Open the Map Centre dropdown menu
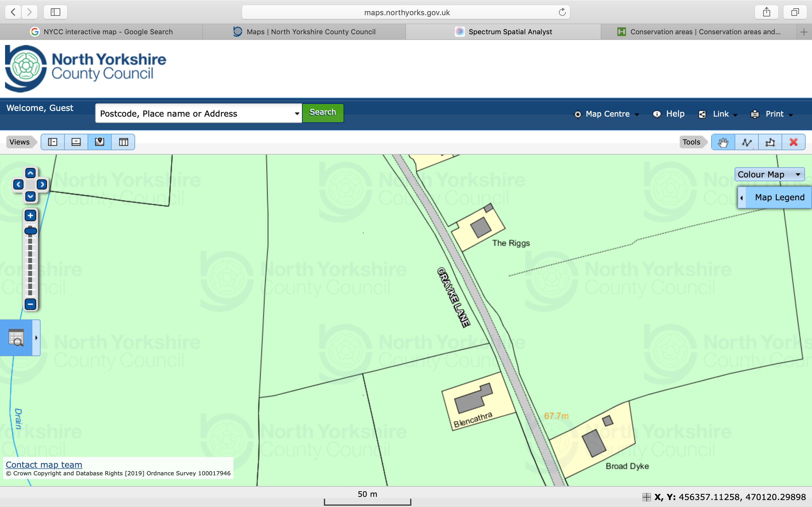The width and height of the screenshot is (812, 507). point(607,114)
